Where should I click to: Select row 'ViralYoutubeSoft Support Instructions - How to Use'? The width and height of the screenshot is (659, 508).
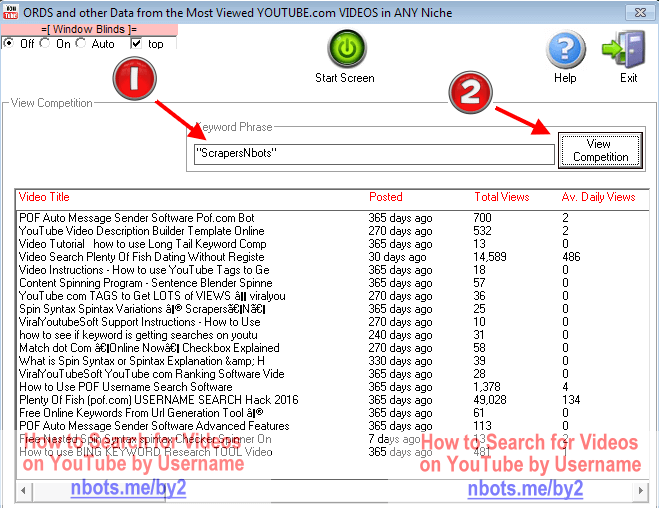tap(332, 322)
